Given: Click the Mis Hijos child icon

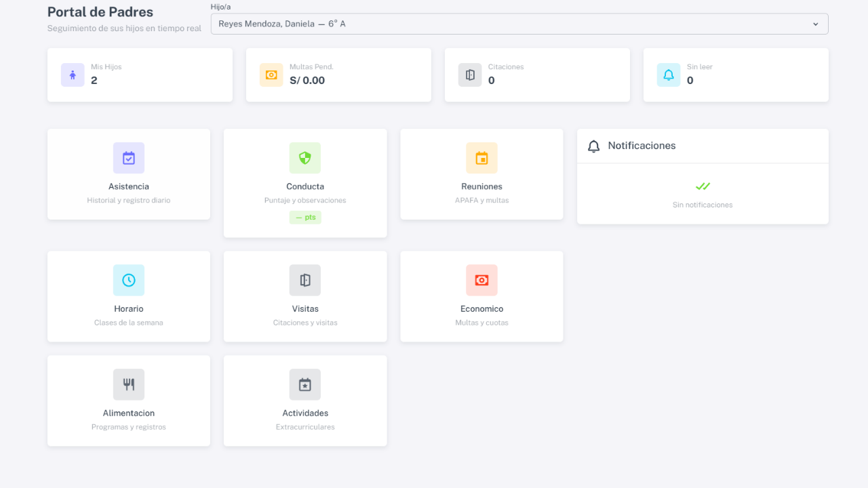Looking at the screenshot, I should point(73,75).
